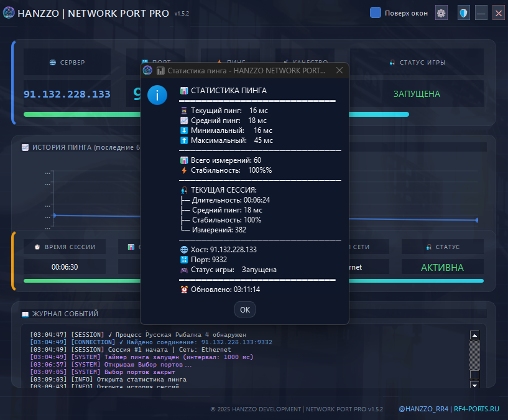
Task: Click the server IP address 91.132.228.133
Action: point(67,94)
